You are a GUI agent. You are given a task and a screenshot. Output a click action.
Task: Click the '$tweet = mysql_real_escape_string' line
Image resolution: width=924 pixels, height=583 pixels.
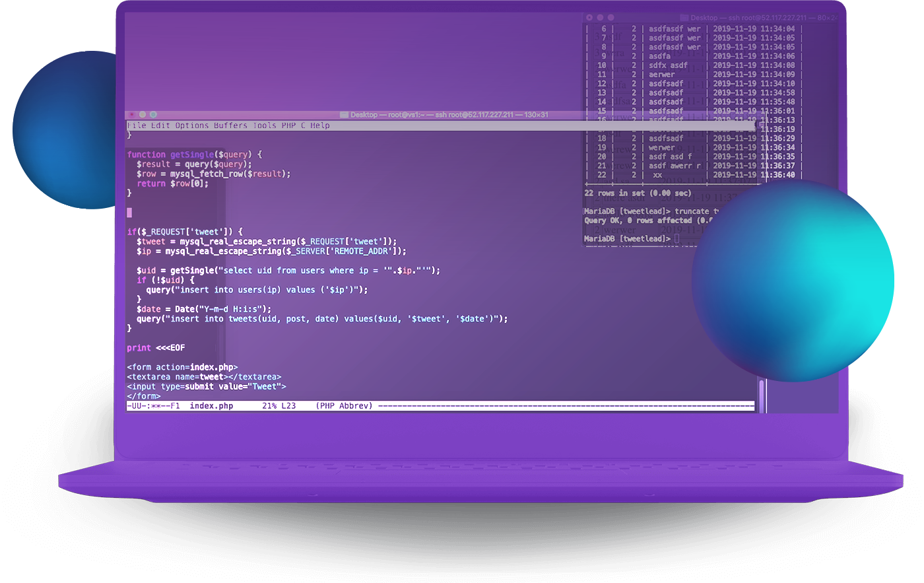point(267,242)
